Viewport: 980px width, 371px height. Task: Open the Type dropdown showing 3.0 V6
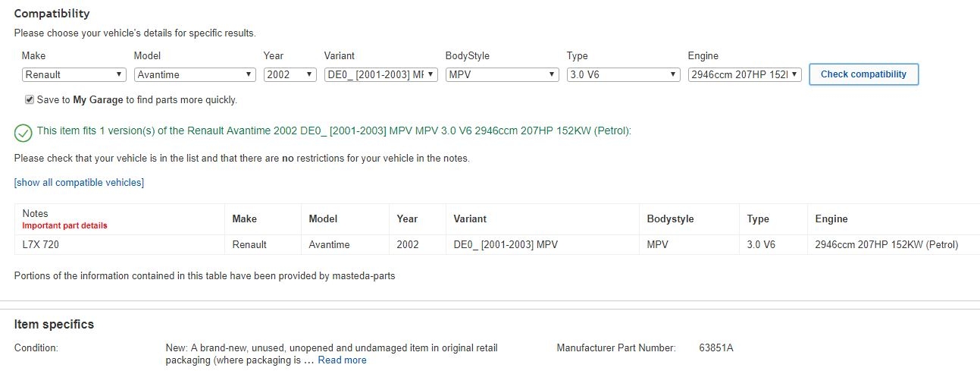coord(623,74)
